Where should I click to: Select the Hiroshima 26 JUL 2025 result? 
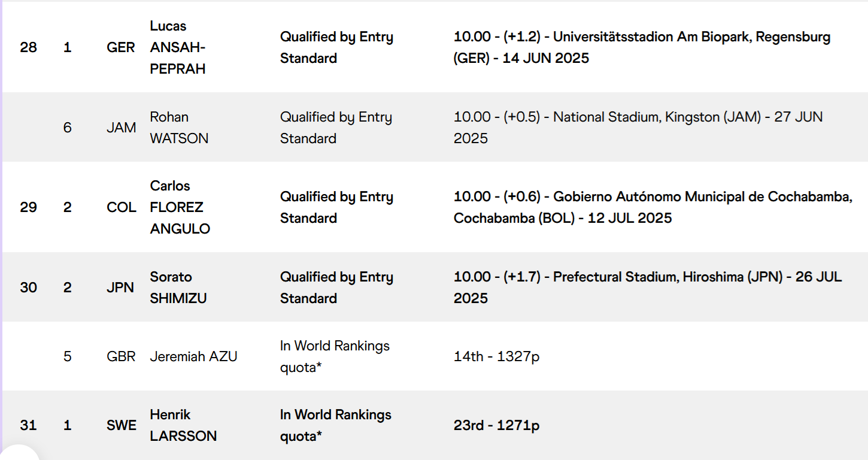(x=648, y=287)
